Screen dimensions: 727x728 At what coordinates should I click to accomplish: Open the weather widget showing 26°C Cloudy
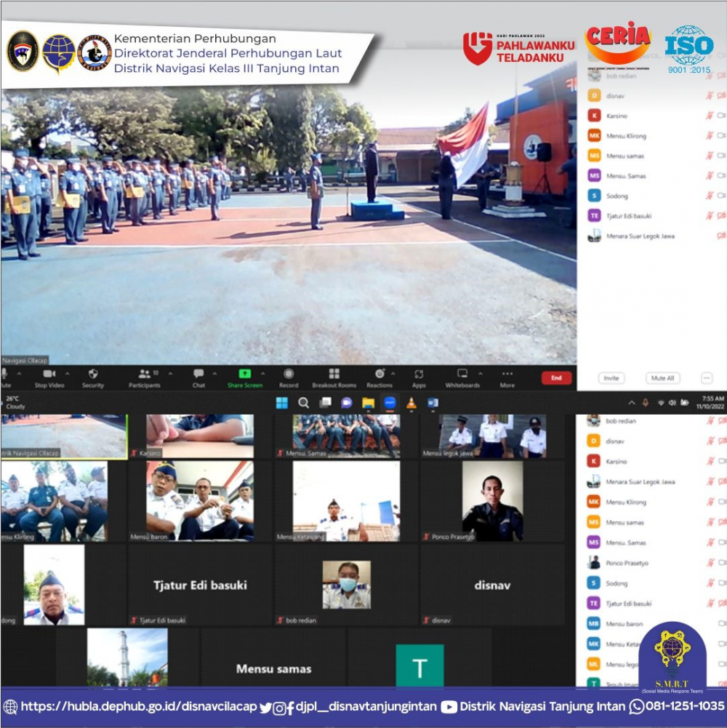[14, 402]
